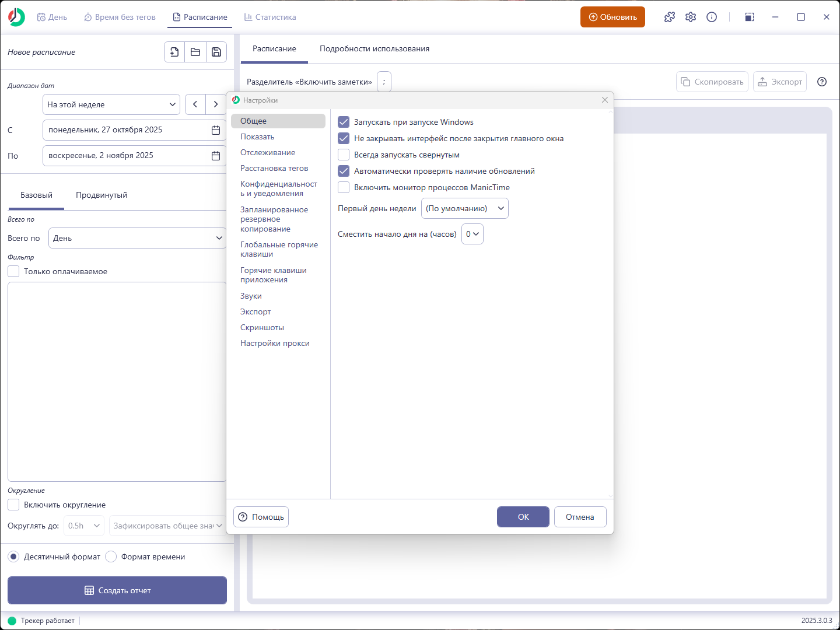Viewport: 840px width, 630px height.
Task: Open the day start offset hours dropdown
Action: pos(473,234)
